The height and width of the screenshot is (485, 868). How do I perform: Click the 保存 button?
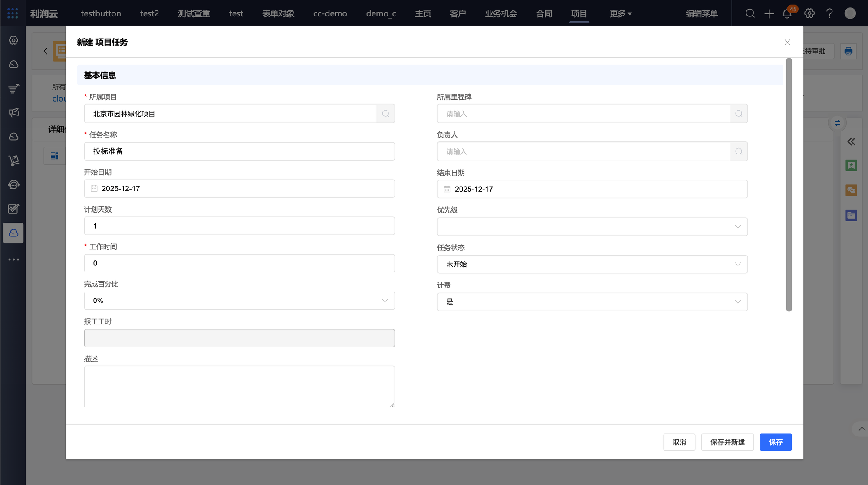click(775, 442)
